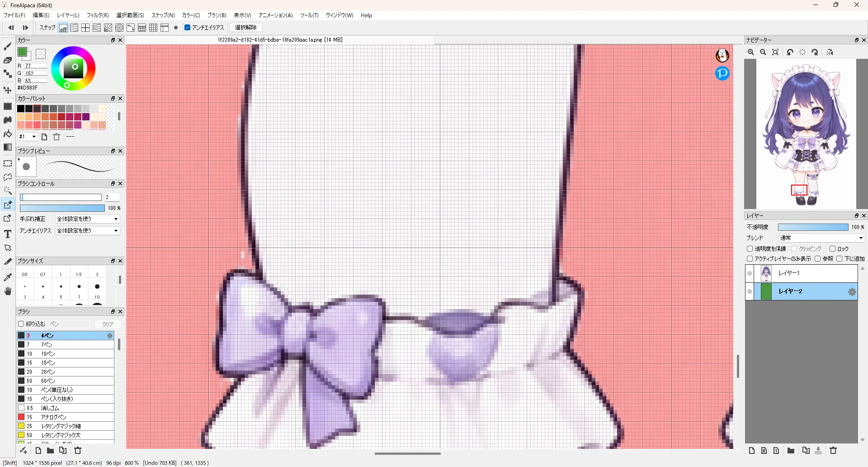868x467 pixels.
Task: Open the 手ぶれ補正 dropdown
Action: 88,219
